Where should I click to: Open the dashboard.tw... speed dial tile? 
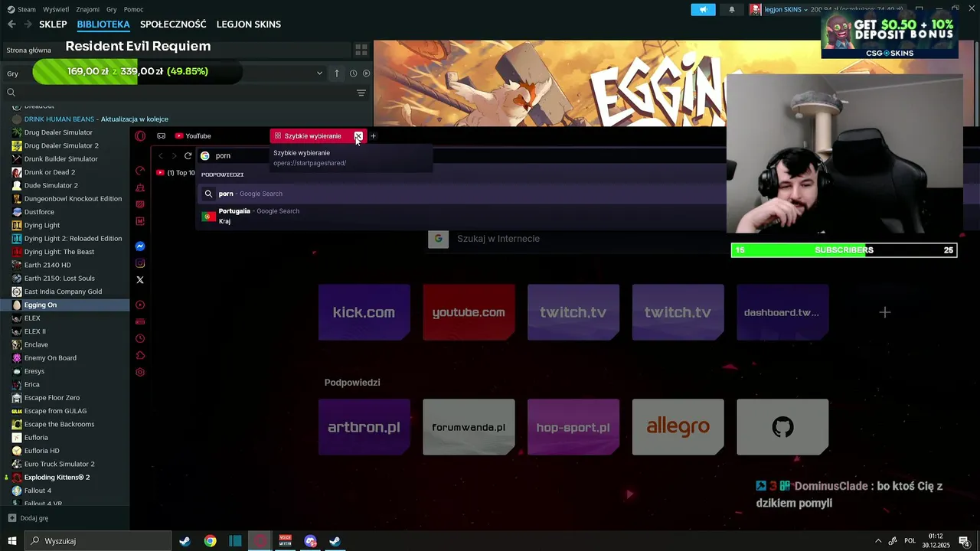pos(782,312)
